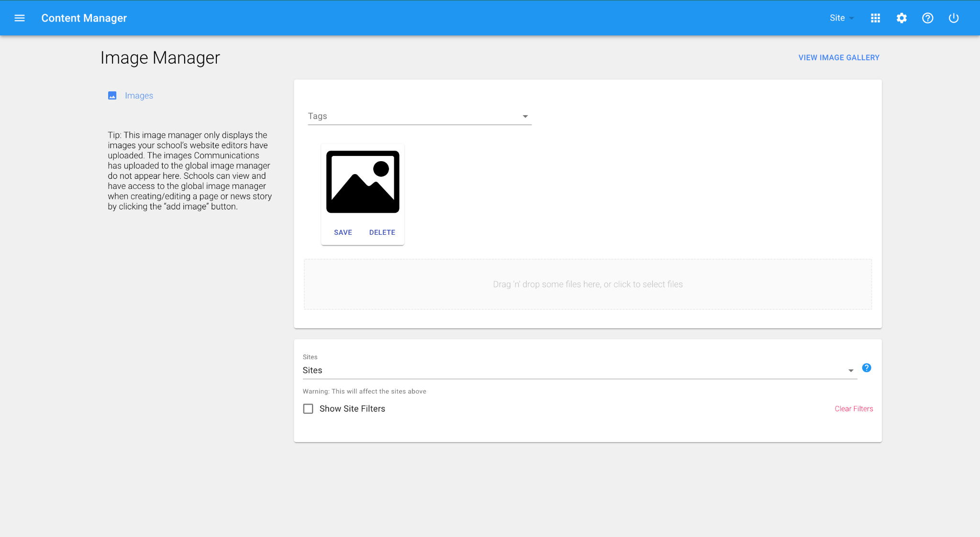980x537 pixels.
Task: Open the Sites dropdown arrow
Action: pos(850,371)
